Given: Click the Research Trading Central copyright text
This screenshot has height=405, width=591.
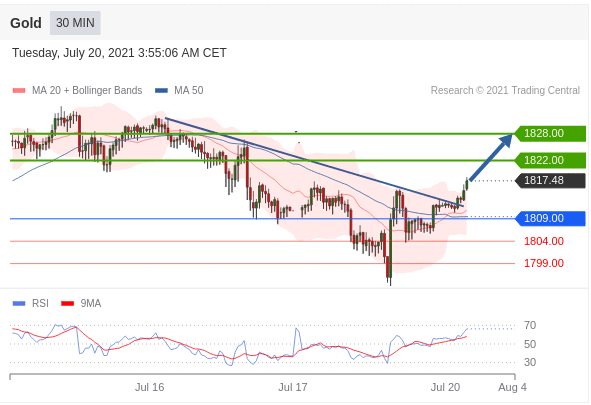Looking at the screenshot, I should (x=505, y=90).
